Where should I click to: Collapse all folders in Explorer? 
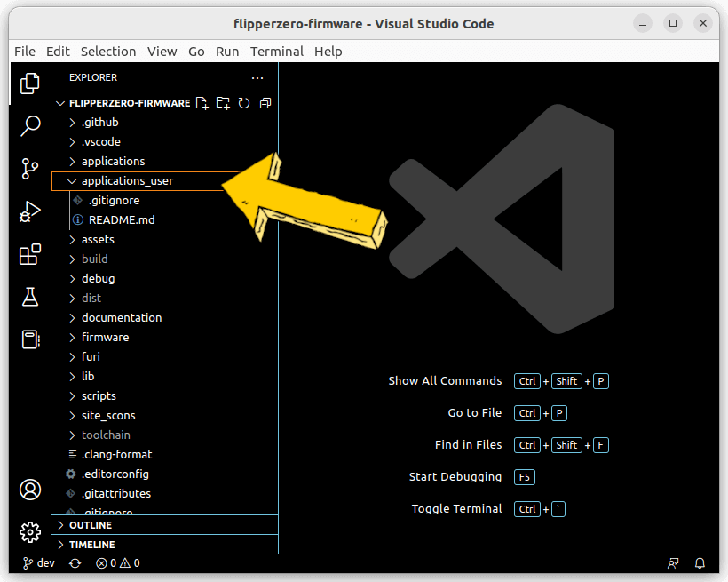265,103
